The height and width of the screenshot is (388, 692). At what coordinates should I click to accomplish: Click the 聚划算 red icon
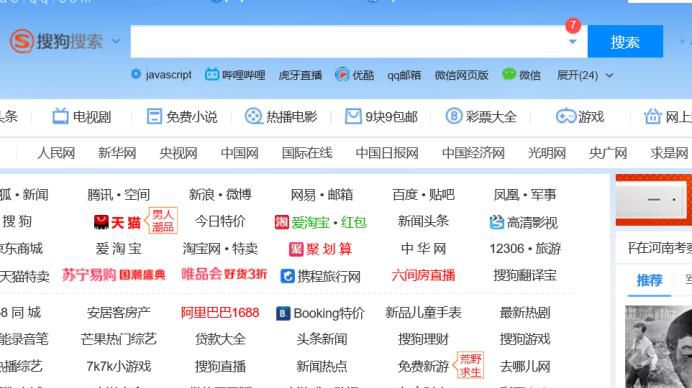click(x=296, y=249)
